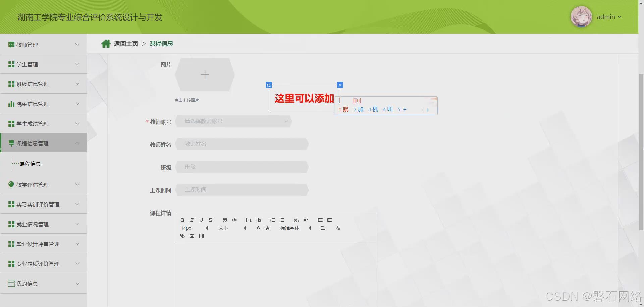Choose candidate 就 in the pinyin popup
This screenshot has width=644, height=307.
(345, 109)
